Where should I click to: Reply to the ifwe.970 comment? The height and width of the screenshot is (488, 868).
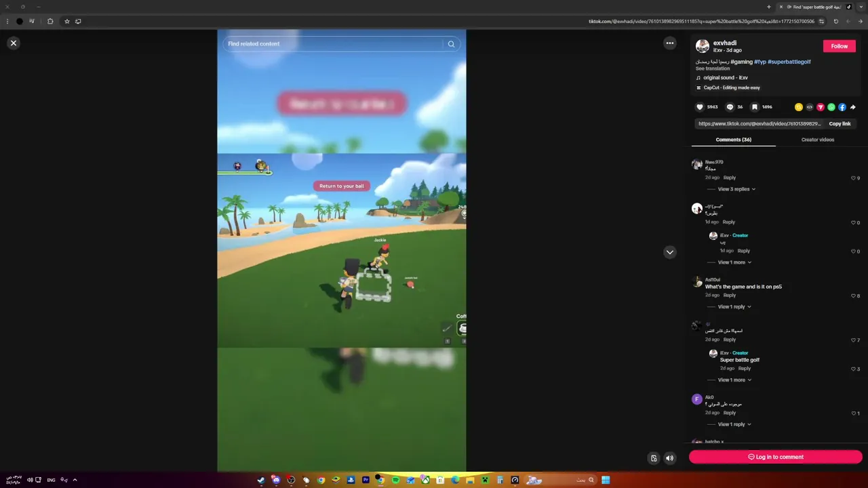point(730,178)
